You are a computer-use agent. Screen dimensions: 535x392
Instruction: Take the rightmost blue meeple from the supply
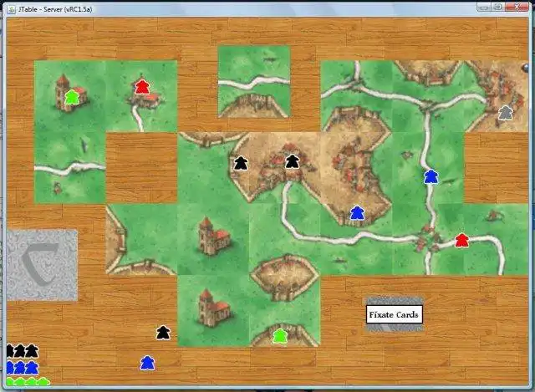click(32, 368)
